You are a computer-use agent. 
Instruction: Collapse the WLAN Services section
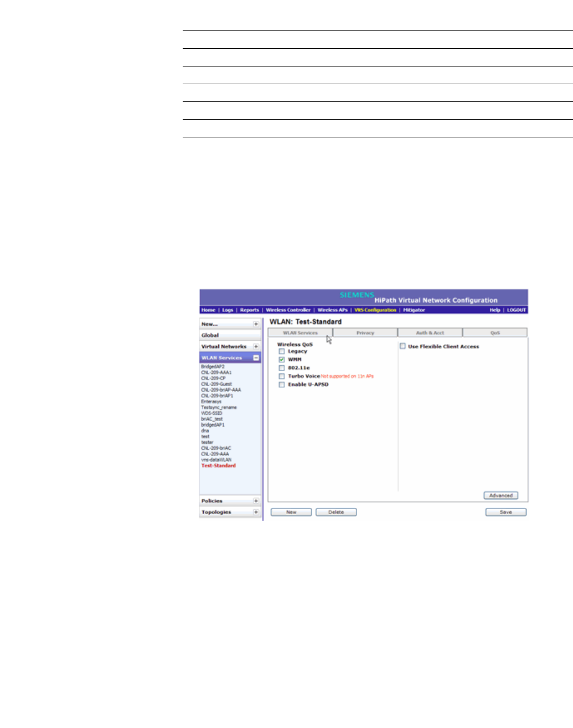point(256,358)
